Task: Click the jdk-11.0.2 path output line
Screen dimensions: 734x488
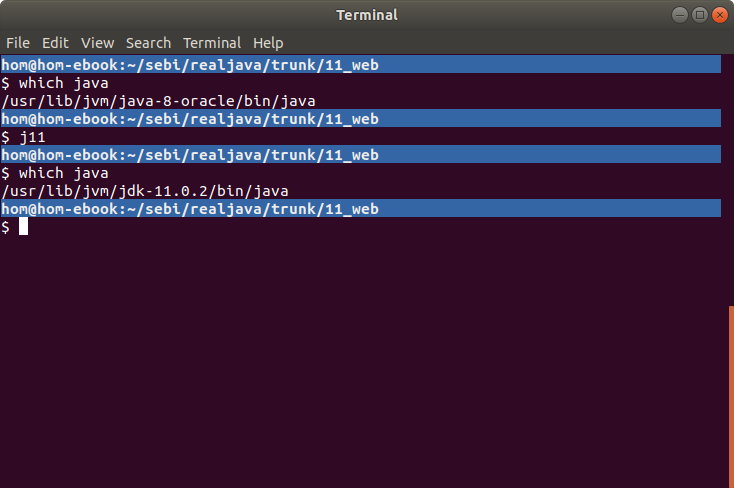Action: click(x=145, y=191)
